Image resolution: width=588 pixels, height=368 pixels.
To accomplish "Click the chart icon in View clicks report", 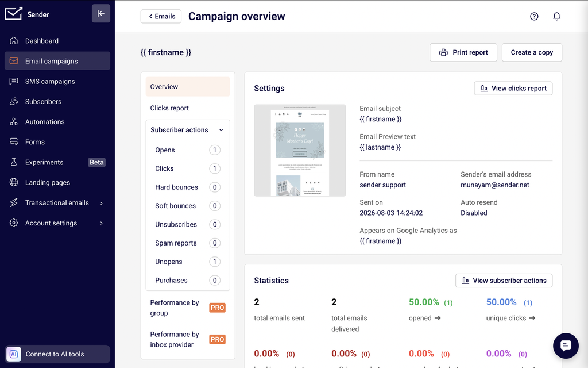I will [484, 88].
